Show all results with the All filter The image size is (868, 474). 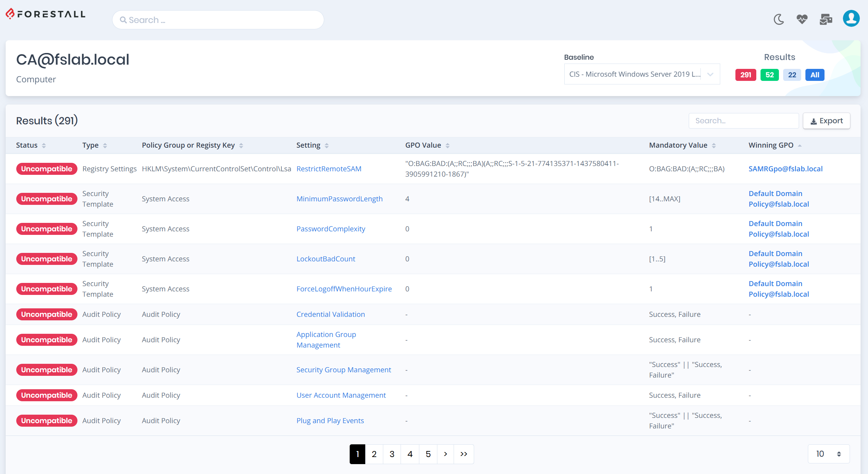(814, 75)
